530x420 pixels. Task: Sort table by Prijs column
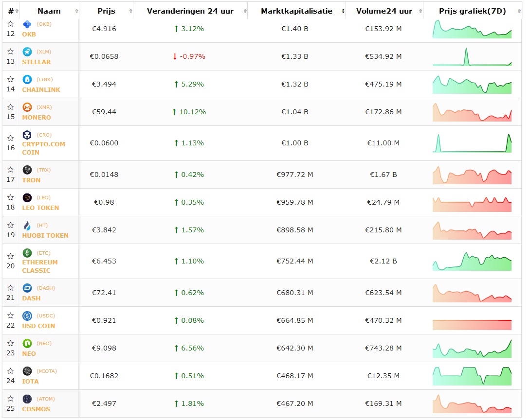pos(106,11)
